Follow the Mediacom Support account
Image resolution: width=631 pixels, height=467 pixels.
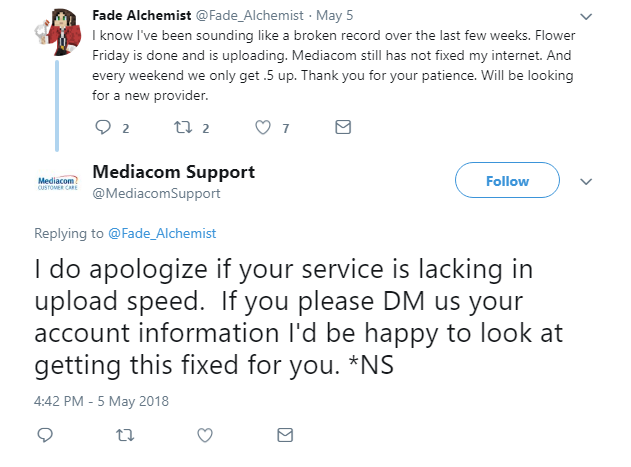[507, 181]
